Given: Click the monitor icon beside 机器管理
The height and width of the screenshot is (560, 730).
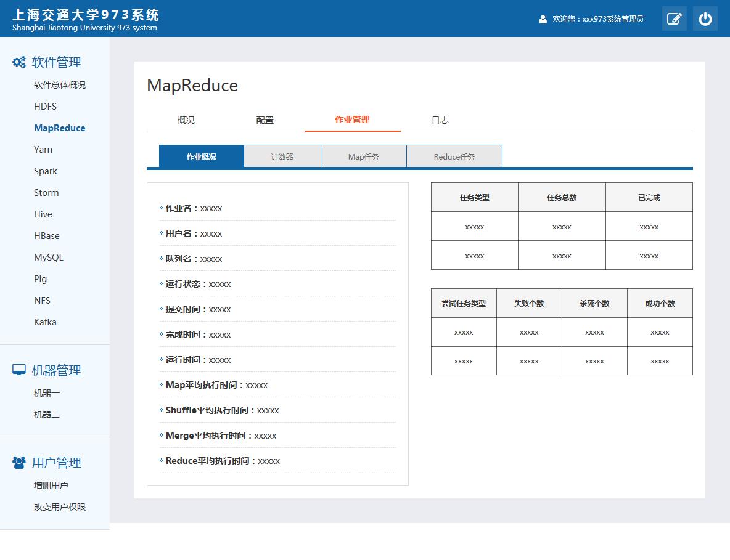Looking at the screenshot, I should click(x=19, y=370).
